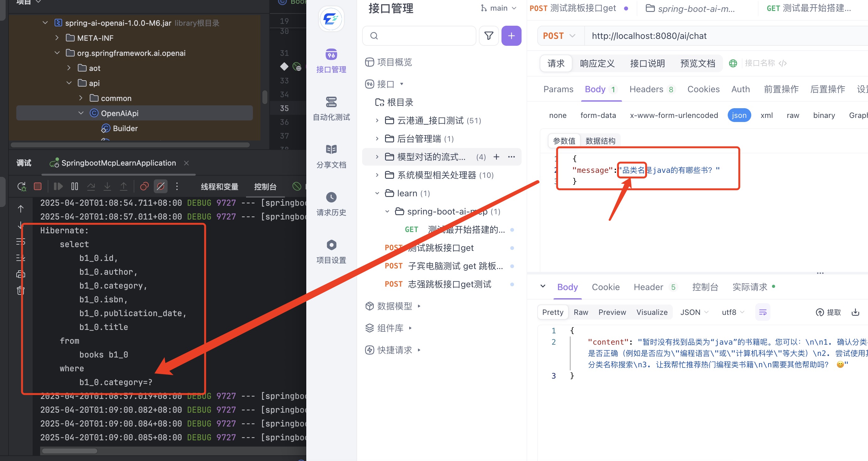The image size is (868, 461).
Task: Select OpenAiApi class in project tree
Action: (x=134, y=113)
